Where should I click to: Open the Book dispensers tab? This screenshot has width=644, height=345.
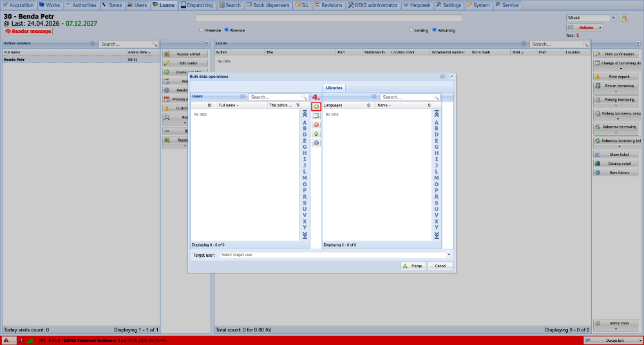point(268,5)
